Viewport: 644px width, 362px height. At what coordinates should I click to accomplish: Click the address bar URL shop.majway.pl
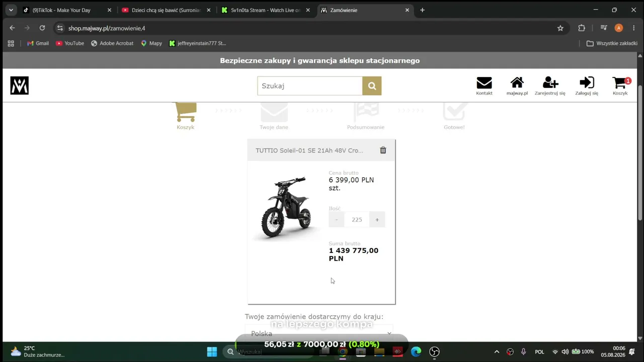(107, 28)
